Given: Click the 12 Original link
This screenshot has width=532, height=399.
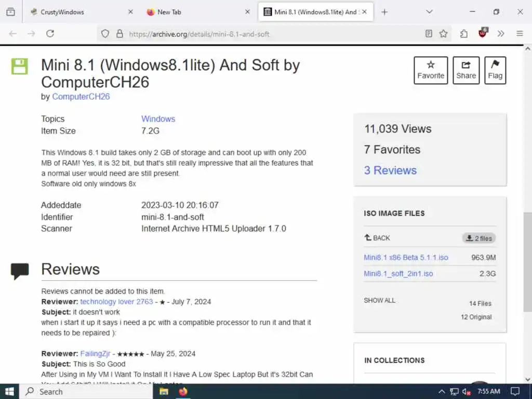Looking at the screenshot, I should click(476, 317).
